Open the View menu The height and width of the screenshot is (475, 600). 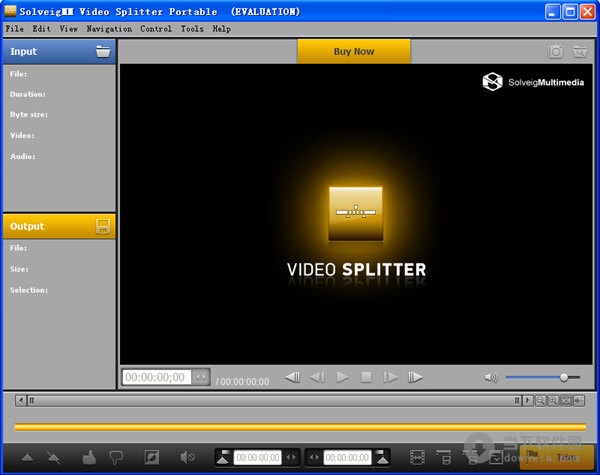(x=68, y=29)
